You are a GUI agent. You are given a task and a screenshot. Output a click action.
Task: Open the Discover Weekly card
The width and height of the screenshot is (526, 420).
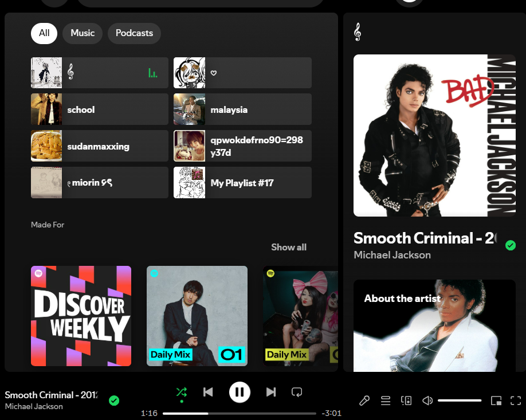pyautogui.click(x=81, y=316)
